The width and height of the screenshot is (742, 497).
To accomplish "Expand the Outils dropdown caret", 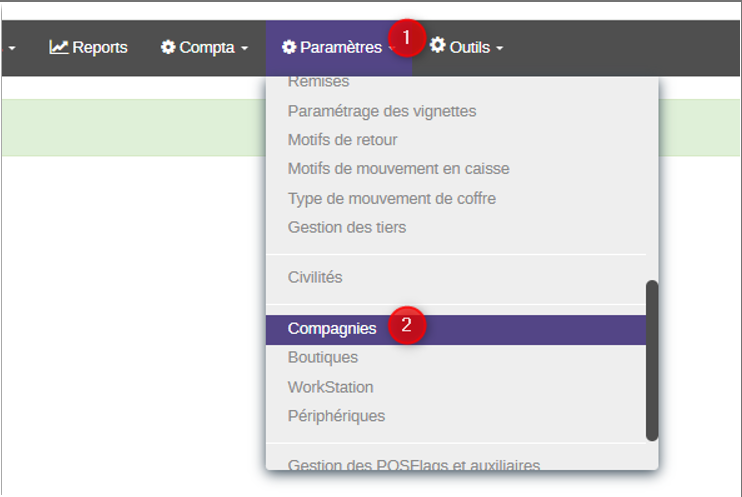I will click(x=499, y=48).
